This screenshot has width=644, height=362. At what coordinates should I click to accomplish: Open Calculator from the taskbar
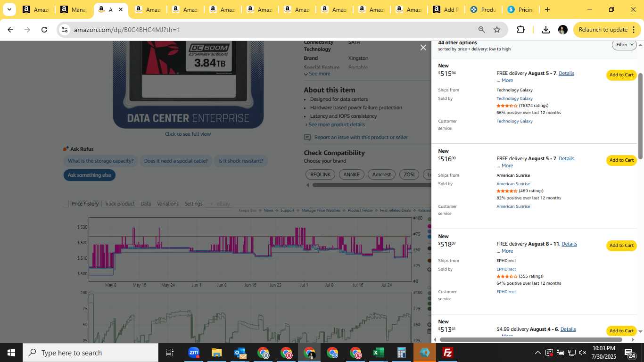coord(401,353)
